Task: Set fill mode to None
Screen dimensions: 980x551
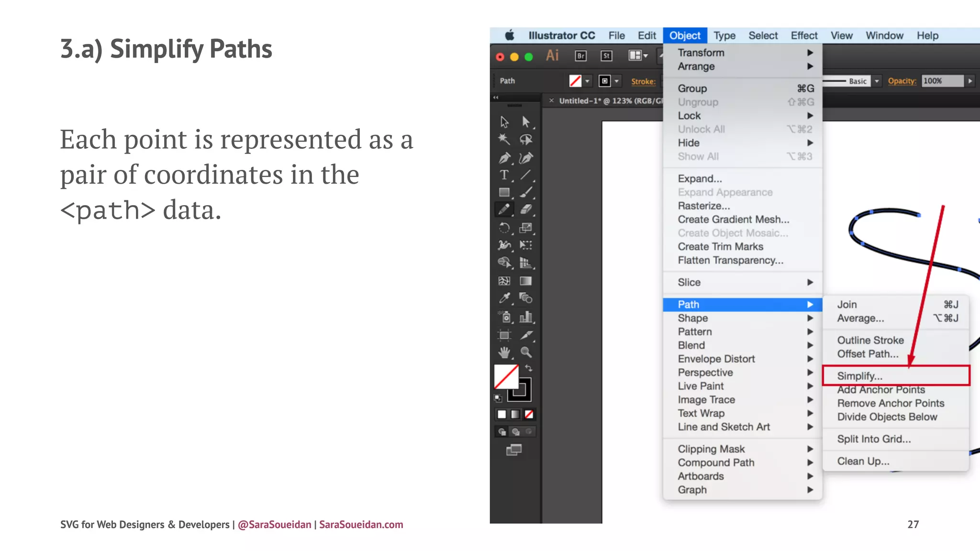Action: click(x=529, y=414)
